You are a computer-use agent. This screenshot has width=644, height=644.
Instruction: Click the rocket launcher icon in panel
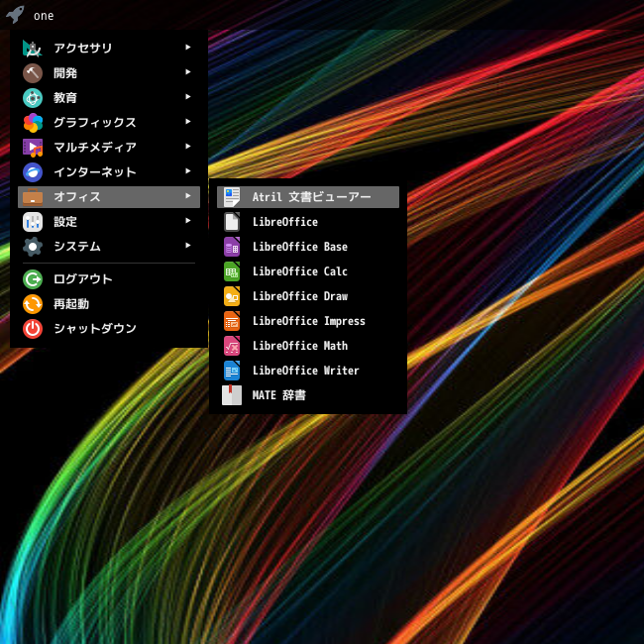coord(15,15)
